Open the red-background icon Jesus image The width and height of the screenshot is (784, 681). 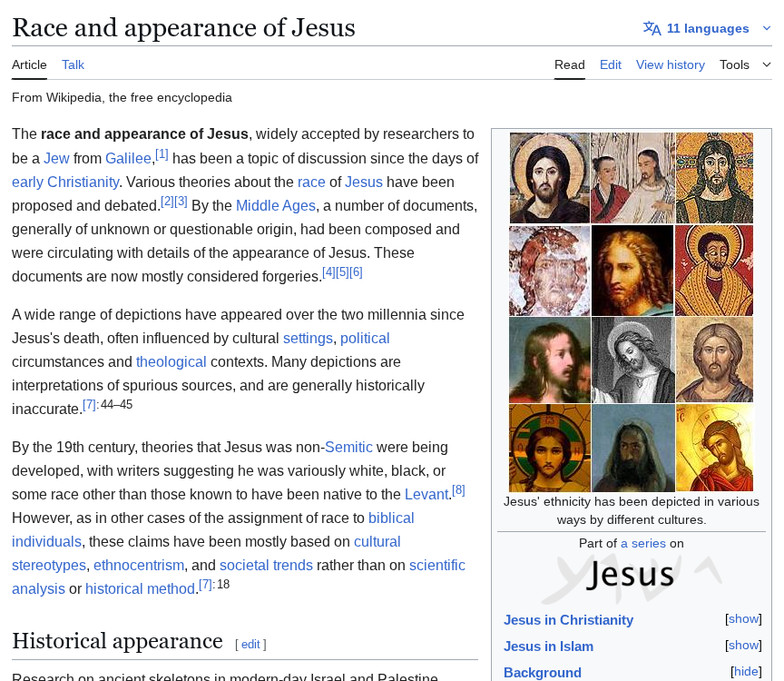(714, 271)
